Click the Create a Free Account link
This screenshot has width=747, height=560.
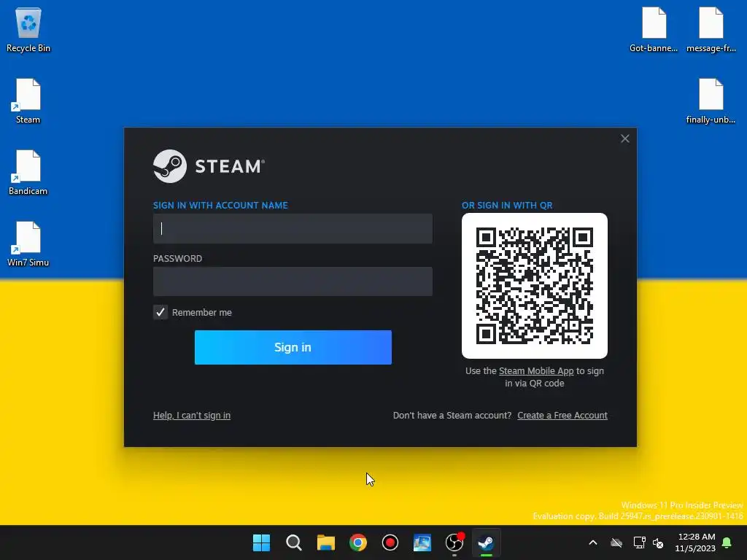click(x=562, y=415)
